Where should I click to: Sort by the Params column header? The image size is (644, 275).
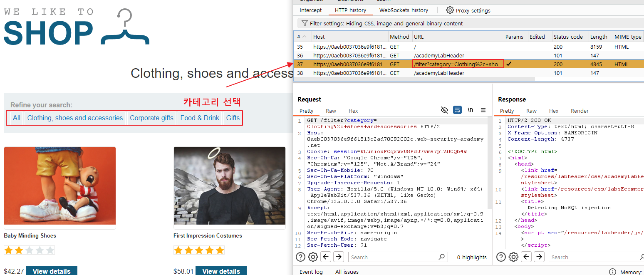(x=516, y=37)
